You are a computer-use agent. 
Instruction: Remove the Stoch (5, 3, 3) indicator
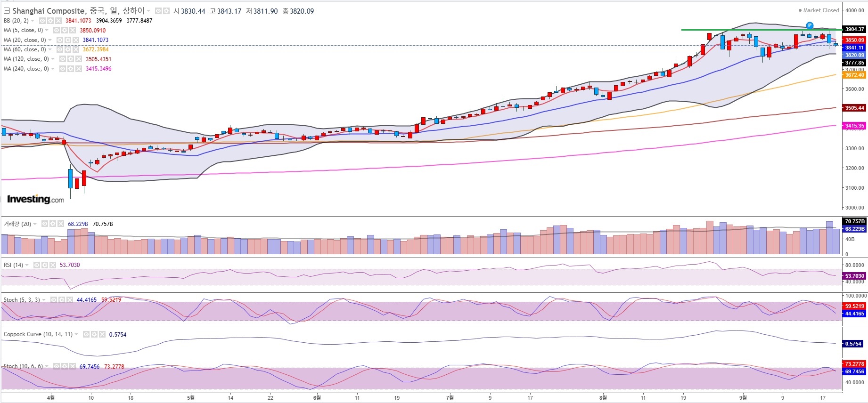[70, 300]
